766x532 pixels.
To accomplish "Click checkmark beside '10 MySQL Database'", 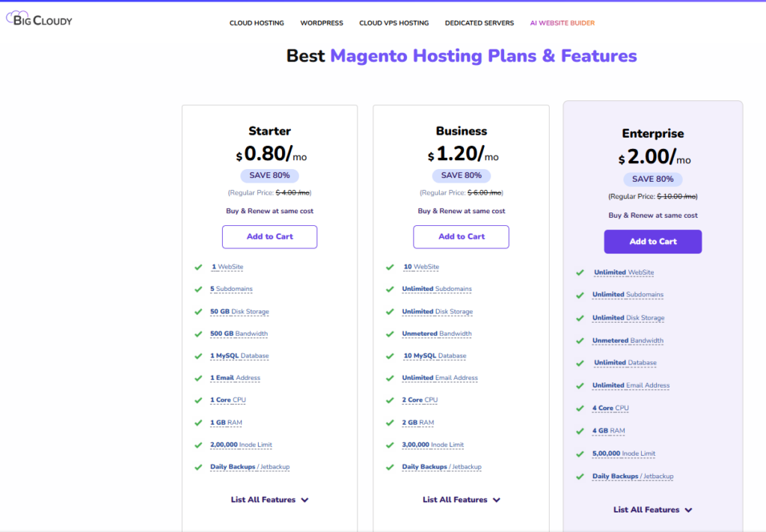I will coord(390,356).
